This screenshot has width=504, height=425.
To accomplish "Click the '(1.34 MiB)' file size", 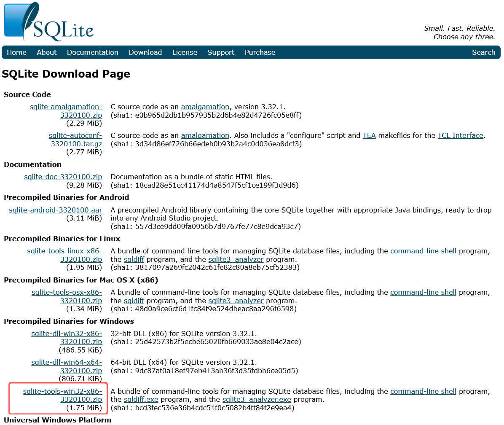I will (84, 309).
